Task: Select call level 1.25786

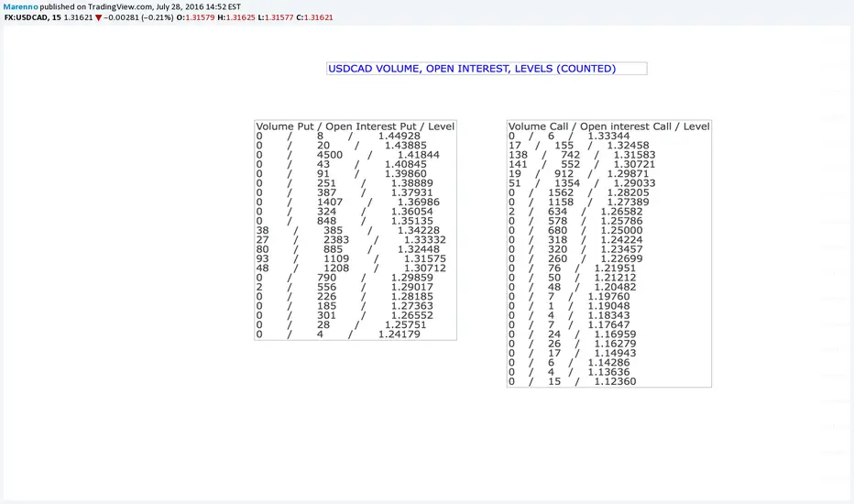Action: point(621,221)
